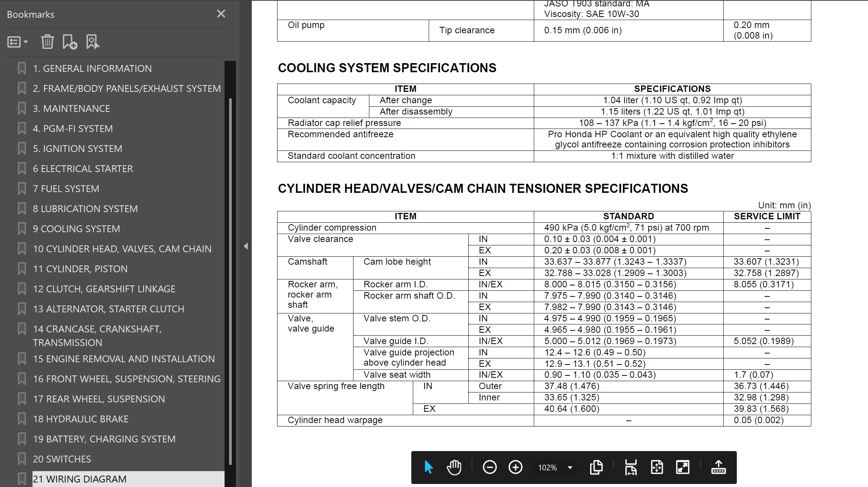
Task: Click bookmark icon beside 18 HYDRAULIC BRAKE
Action: [x=22, y=419]
